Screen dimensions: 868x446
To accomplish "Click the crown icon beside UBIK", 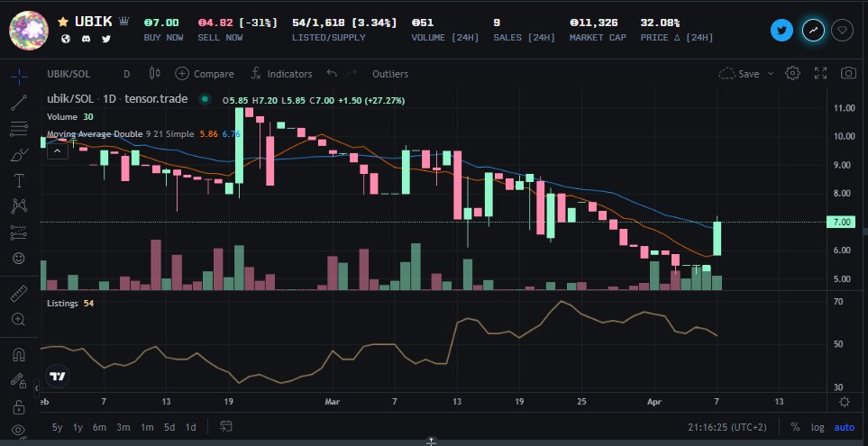I will [124, 22].
